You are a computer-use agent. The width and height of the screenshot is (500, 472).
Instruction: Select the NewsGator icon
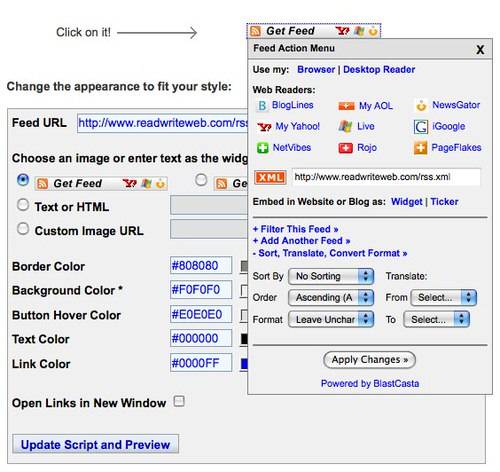click(x=421, y=105)
